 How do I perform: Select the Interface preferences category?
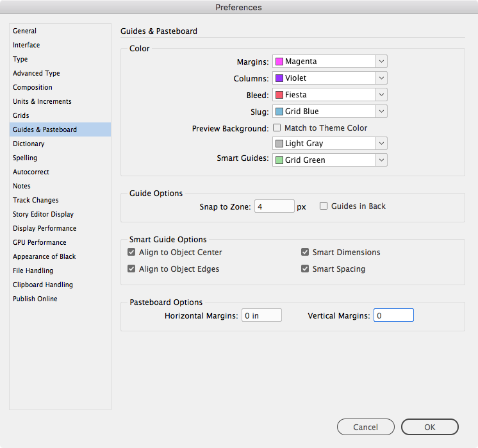[x=26, y=45]
